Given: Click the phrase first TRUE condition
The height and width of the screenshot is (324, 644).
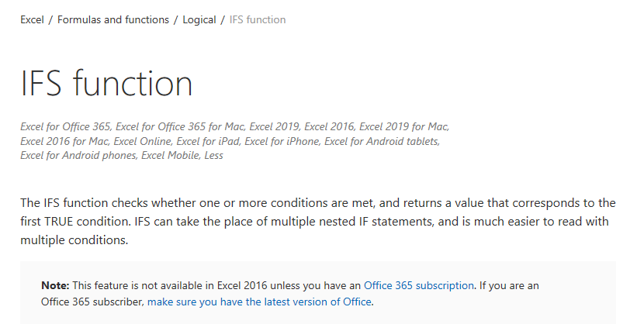Looking at the screenshot, I should (75, 222).
